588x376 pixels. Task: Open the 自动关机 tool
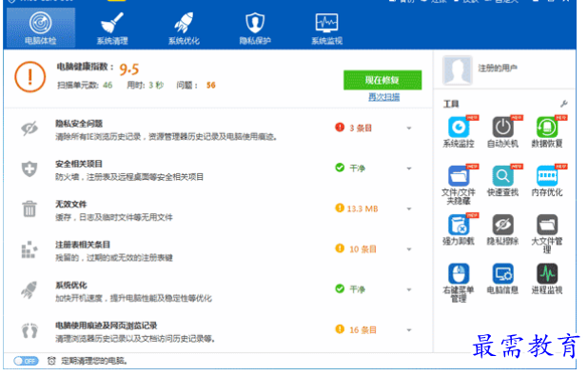pos(502,131)
